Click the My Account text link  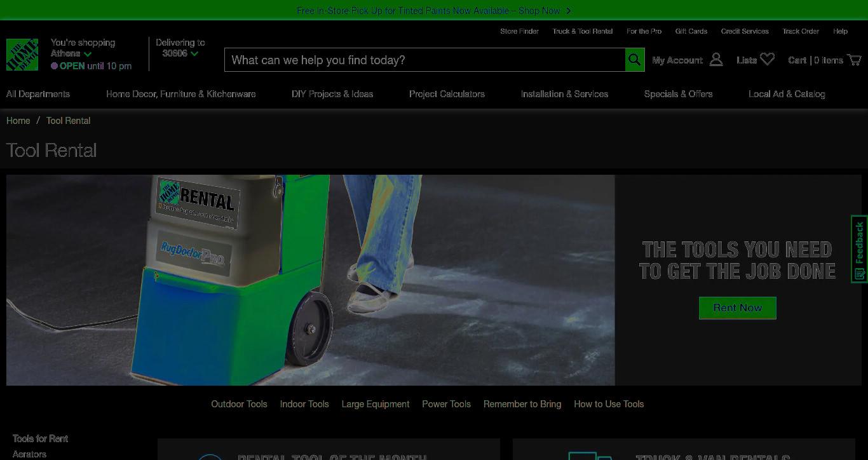click(x=677, y=60)
